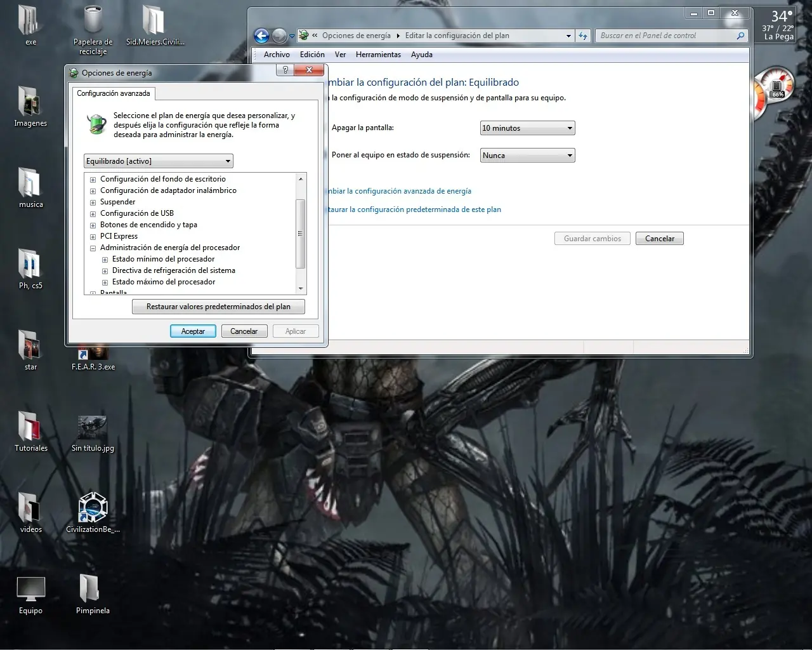Screen dimensions: 812x650
Task: Open Sin título.jpg image file
Action: tap(93, 432)
